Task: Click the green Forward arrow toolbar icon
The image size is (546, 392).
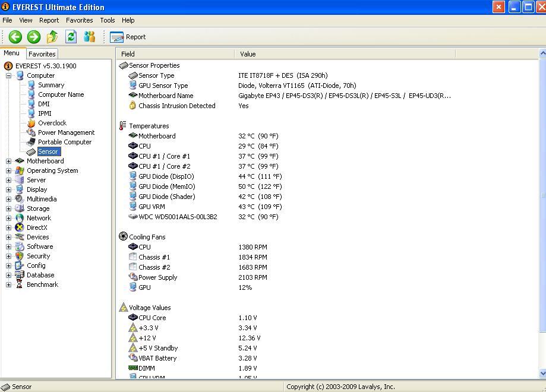Action: 34,37
